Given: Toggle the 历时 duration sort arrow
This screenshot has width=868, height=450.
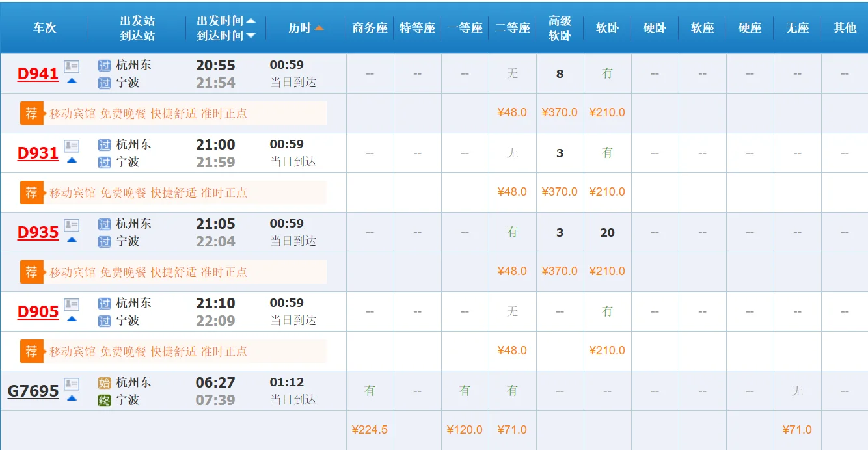Looking at the screenshot, I should coord(319,27).
